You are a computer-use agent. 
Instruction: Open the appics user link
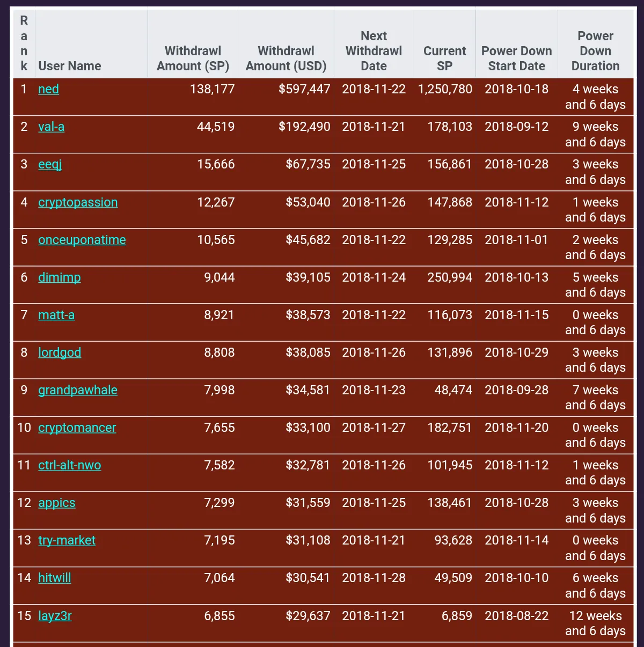57,503
